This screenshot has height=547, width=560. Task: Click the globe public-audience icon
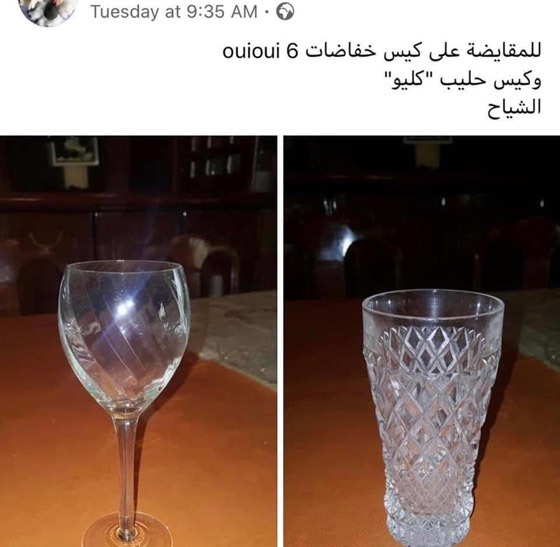[x=285, y=11]
